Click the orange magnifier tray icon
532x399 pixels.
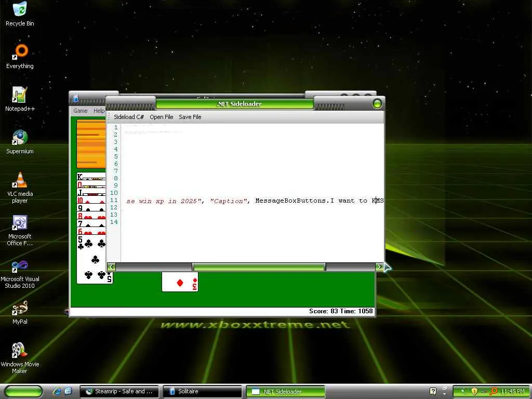point(494,391)
